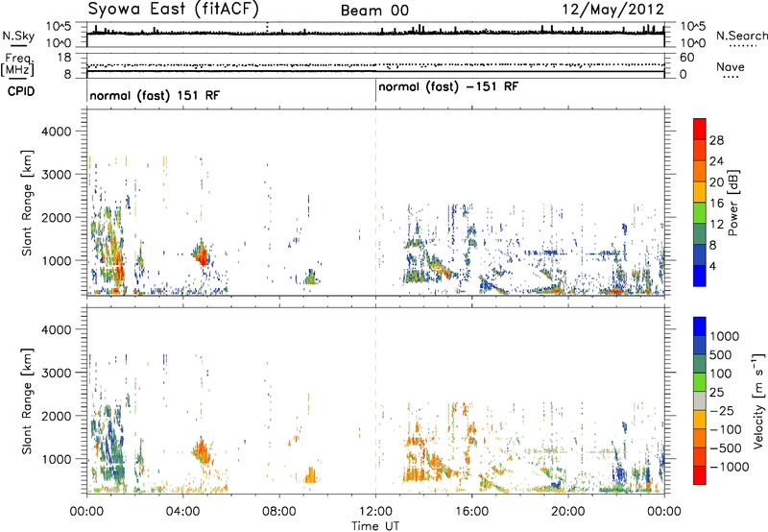Click the '04:00' time tick label

(x=182, y=512)
